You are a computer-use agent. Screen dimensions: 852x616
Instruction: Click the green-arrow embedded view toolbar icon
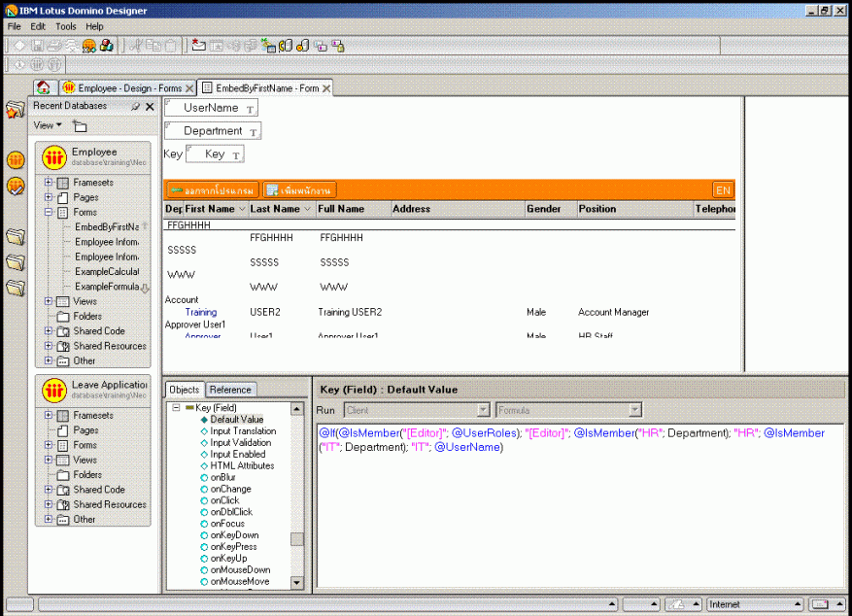point(268,47)
